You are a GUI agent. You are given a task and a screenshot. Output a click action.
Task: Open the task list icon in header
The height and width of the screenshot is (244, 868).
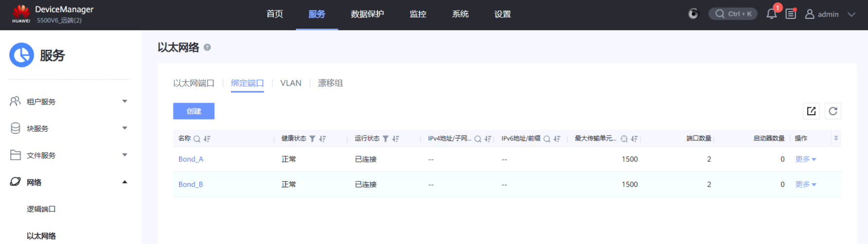tap(791, 14)
